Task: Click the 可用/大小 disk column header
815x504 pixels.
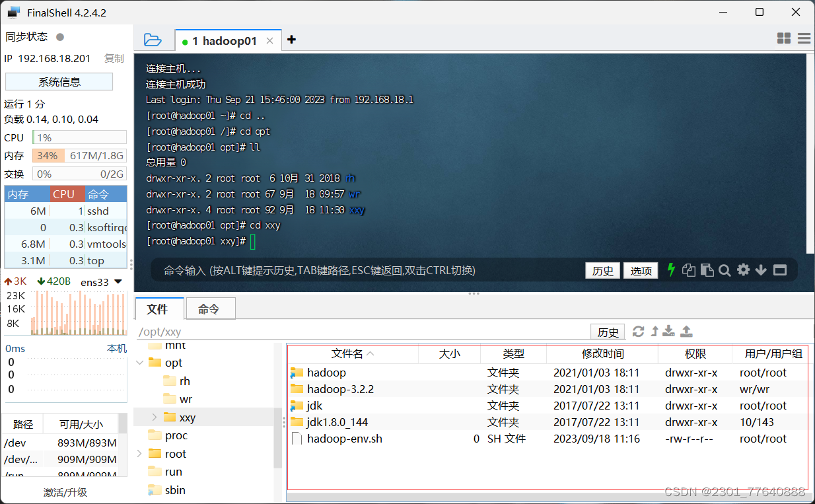Action: [x=81, y=424]
